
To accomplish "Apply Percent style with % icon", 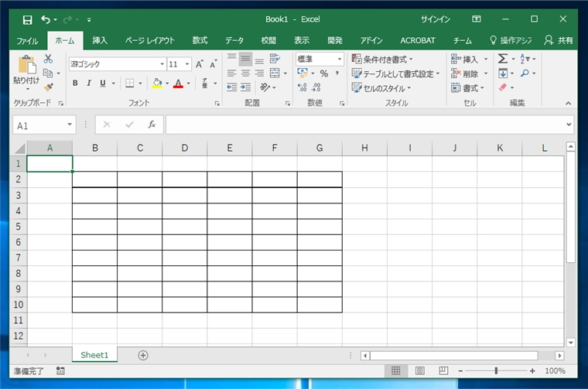I will coord(324,73).
